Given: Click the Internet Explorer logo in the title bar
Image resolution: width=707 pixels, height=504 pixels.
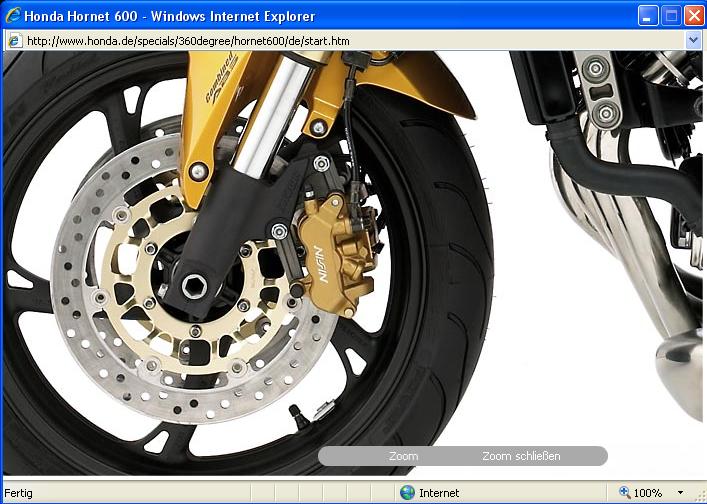Looking at the screenshot, I should tap(13, 15).
